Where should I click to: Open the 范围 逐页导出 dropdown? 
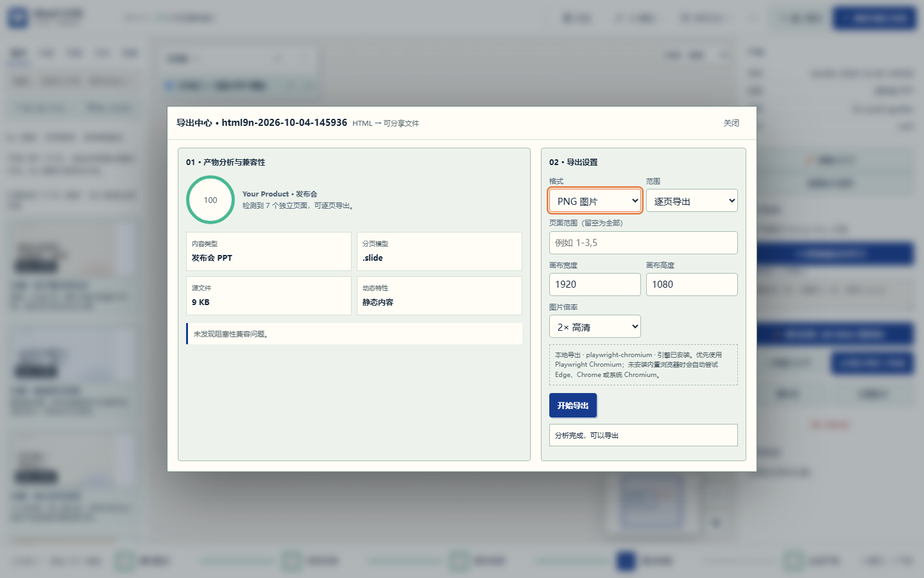692,200
